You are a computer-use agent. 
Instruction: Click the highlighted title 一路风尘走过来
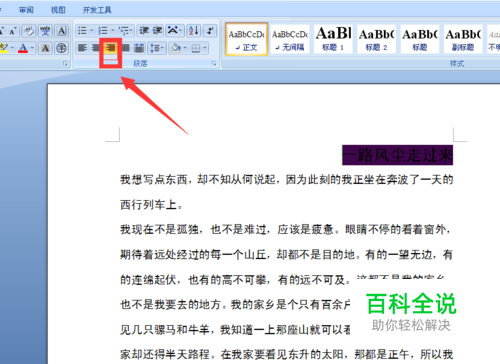coord(398,155)
